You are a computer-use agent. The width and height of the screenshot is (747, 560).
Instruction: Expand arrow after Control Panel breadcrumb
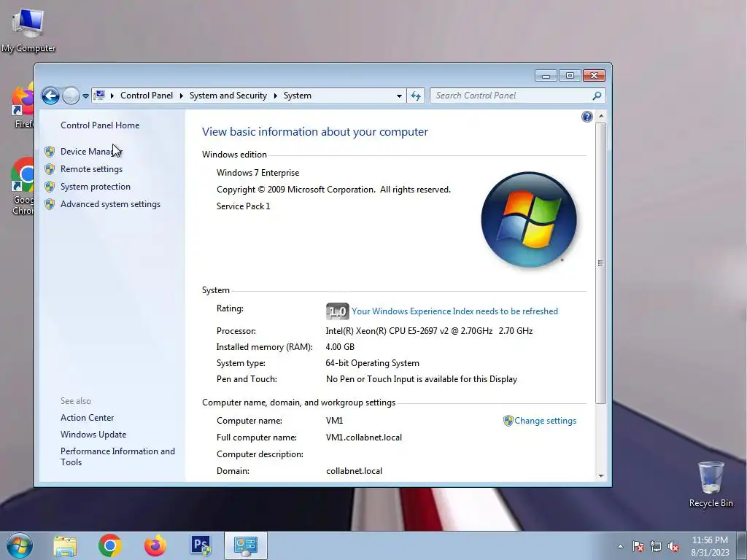181,96
